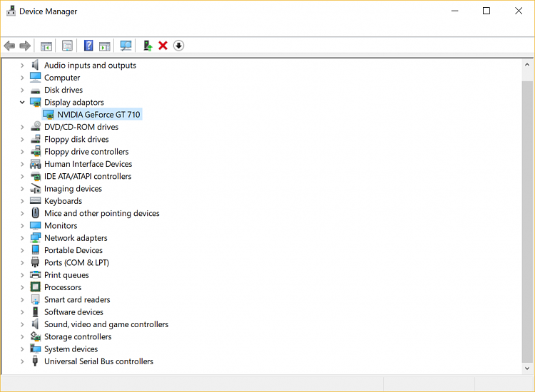
Task: Click the Floppy disk drives icon
Action: click(36, 139)
